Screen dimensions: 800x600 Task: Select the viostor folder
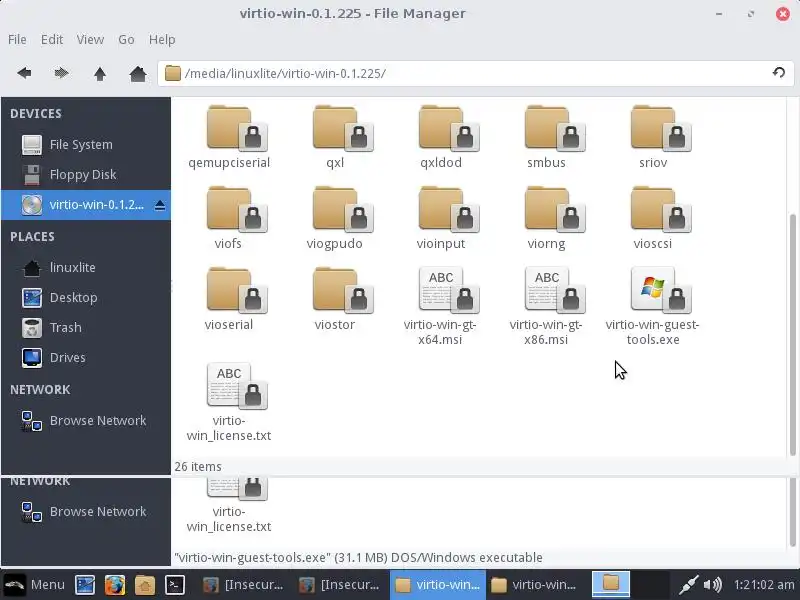click(x=335, y=299)
